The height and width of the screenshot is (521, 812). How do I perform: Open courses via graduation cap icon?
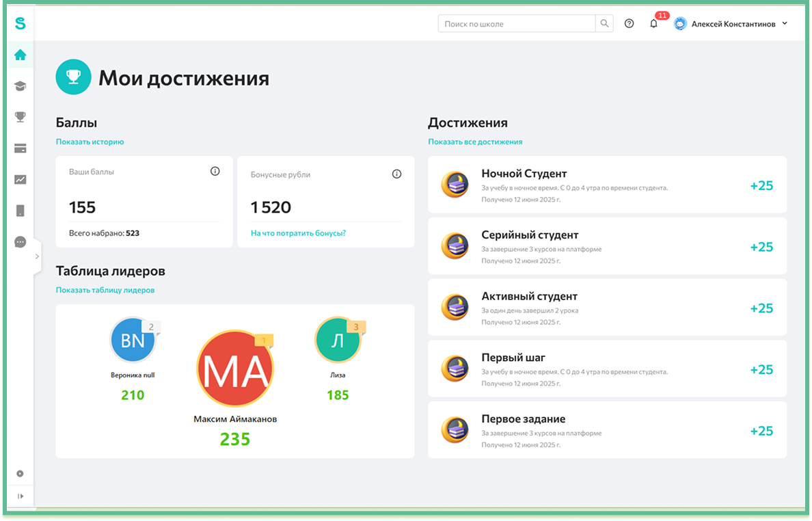[20, 86]
